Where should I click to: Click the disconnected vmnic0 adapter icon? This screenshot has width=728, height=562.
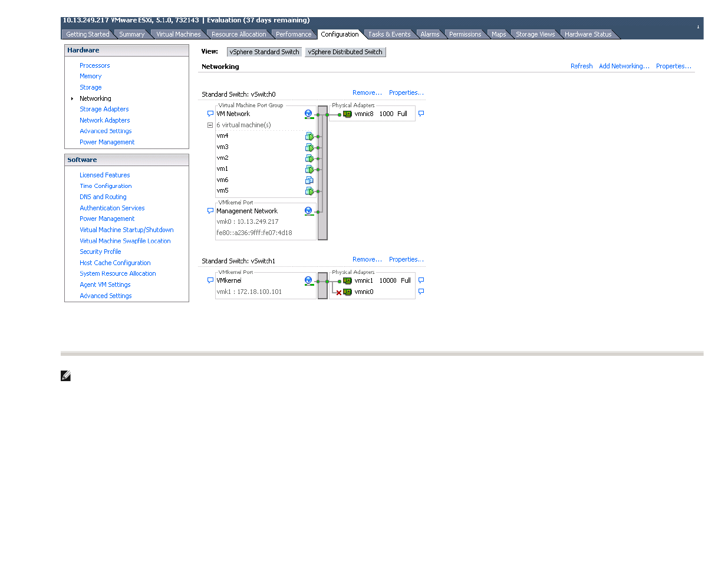click(x=347, y=292)
